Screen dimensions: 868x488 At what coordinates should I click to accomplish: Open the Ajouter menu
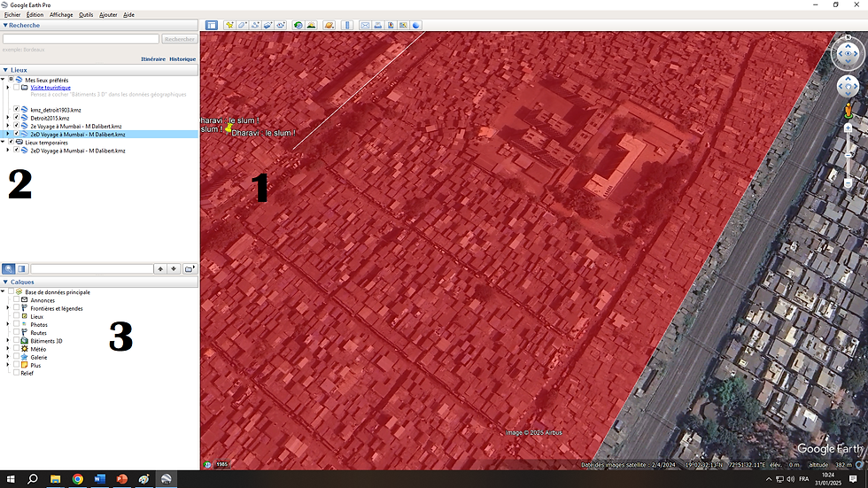point(108,15)
